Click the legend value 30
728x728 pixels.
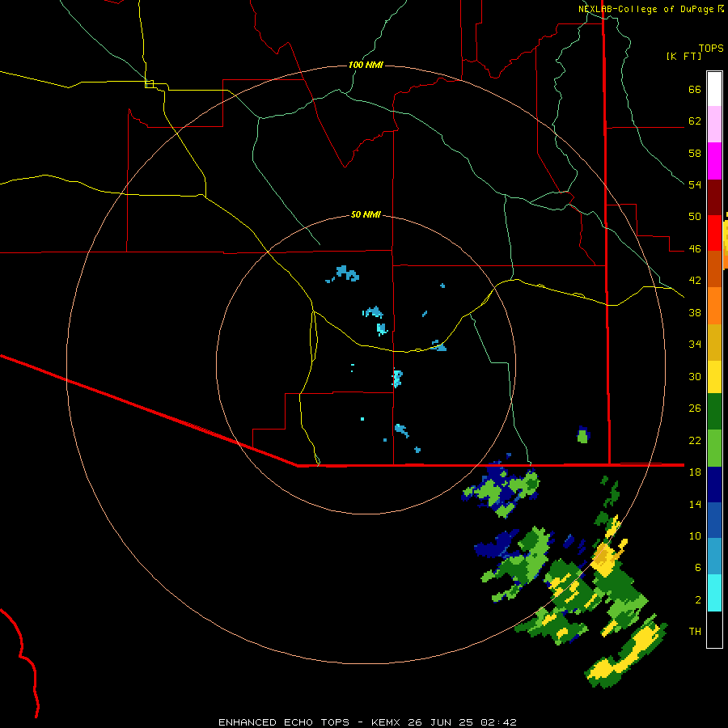click(695, 376)
